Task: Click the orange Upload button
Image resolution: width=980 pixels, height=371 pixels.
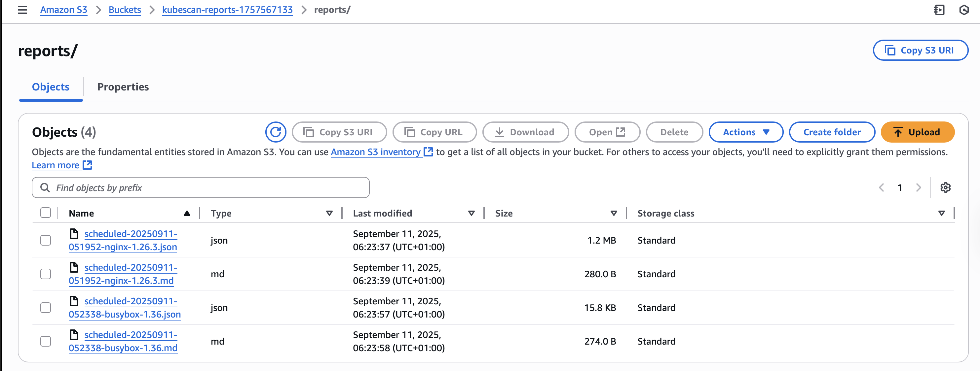Action: tap(917, 132)
